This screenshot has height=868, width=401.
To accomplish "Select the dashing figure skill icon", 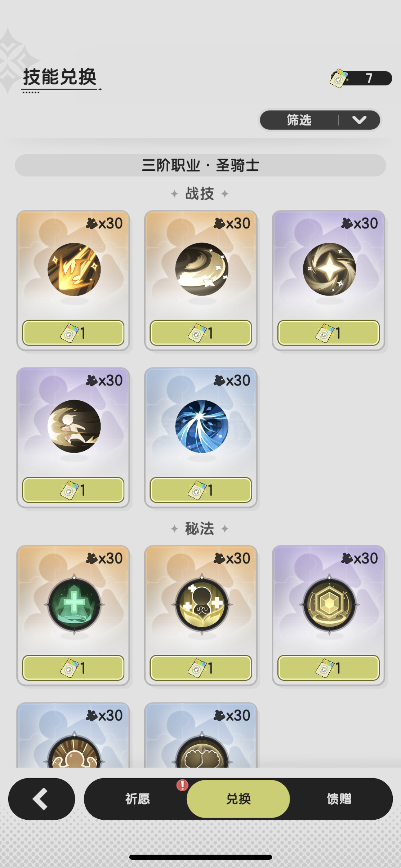I will coord(74,426).
